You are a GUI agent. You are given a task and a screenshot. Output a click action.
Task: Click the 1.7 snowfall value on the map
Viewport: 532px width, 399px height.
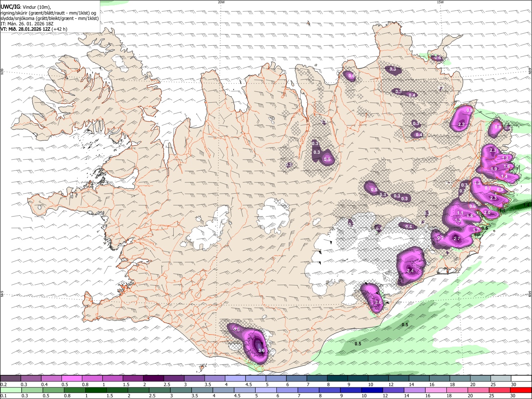pos(476,230)
